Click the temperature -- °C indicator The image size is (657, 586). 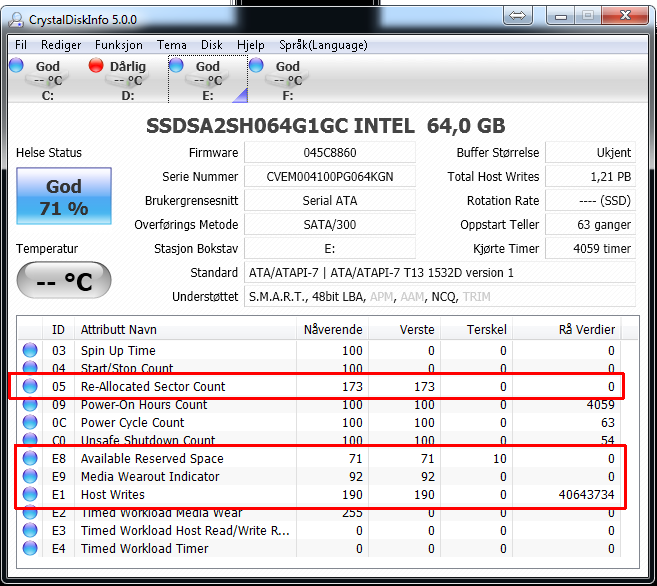point(64,280)
